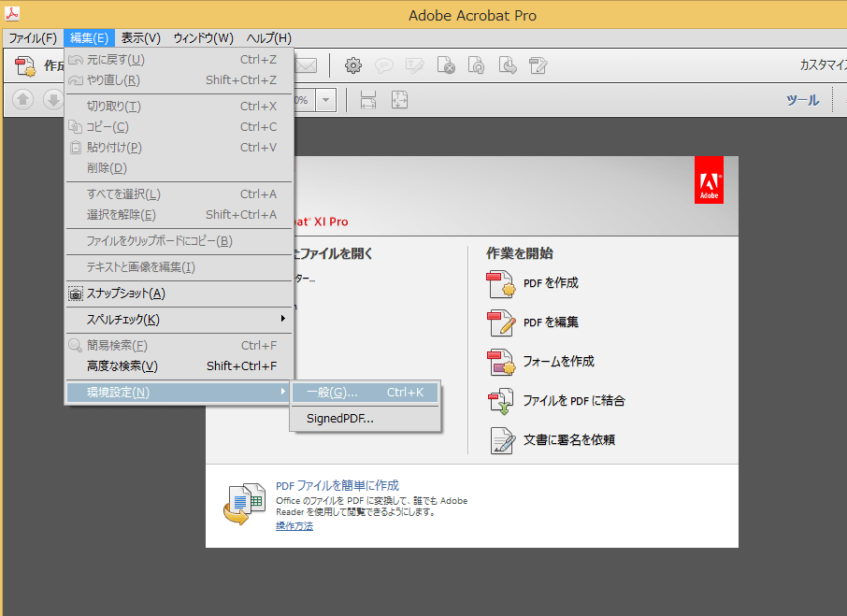Screen dimensions: 847x616
Task: Click the highlight text toolbar icon
Action: tap(415, 65)
